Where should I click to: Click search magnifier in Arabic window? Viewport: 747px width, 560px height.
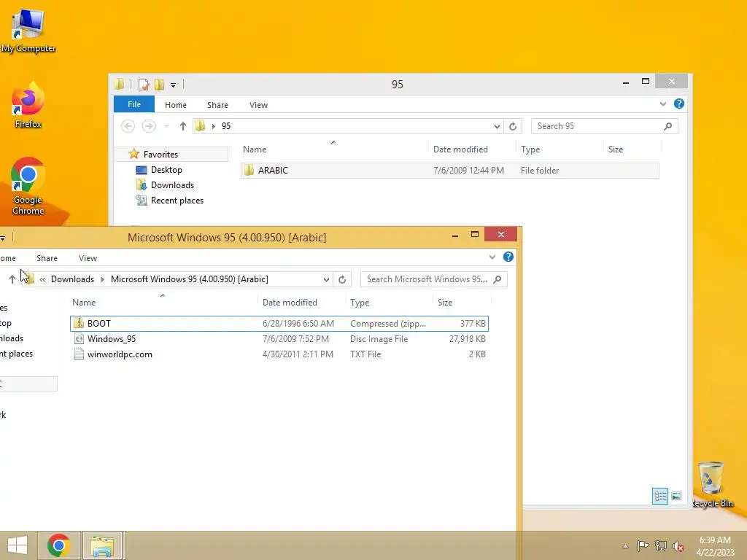pos(498,279)
